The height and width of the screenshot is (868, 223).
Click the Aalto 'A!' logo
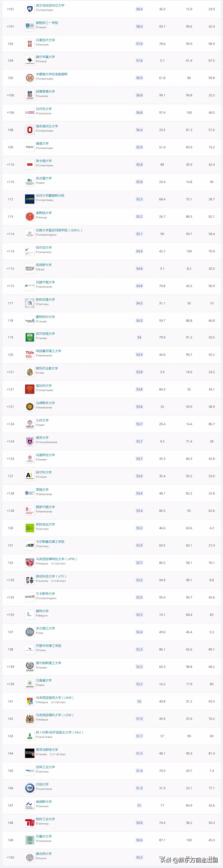30,476
